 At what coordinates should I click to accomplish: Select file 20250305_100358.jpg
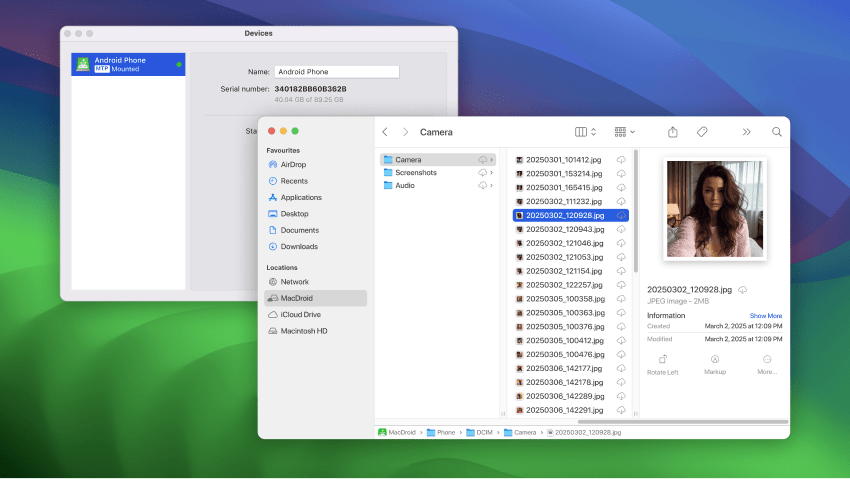(x=570, y=299)
